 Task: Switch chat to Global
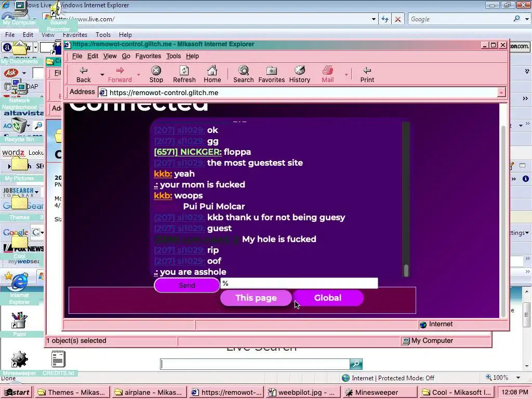(328, 298)
